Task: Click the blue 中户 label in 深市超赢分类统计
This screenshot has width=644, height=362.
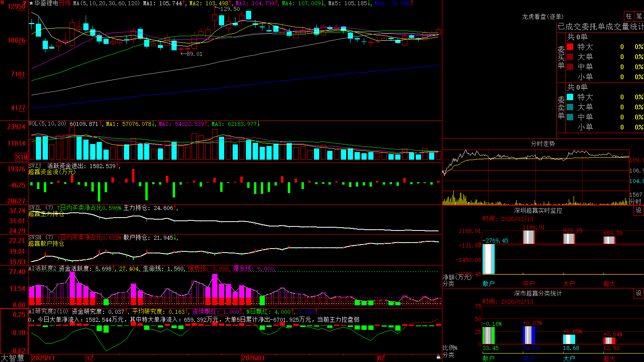Action: click(x=529, y=358)
